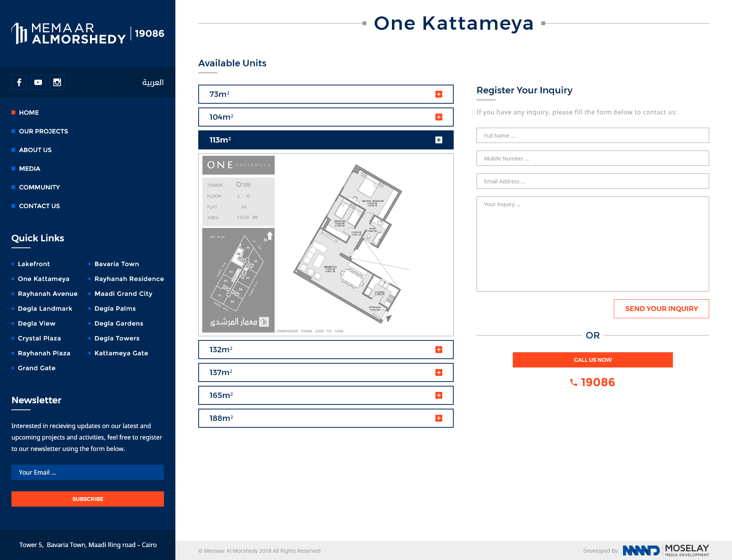Click the Mobile Number input field

tap(593, 158)
